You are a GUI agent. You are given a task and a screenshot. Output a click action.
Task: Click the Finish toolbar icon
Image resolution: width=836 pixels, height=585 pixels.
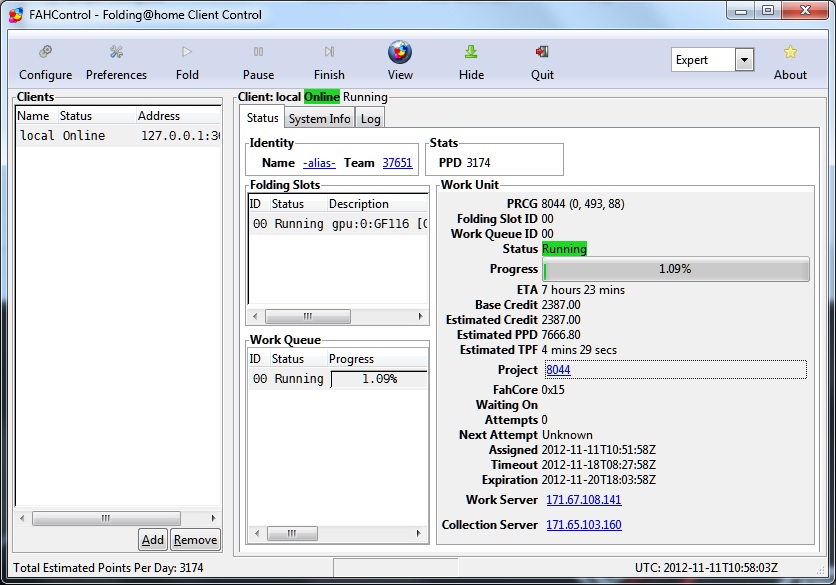329,52
